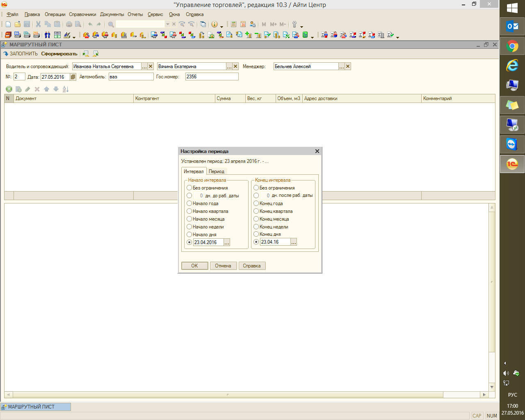
Task: Click the sort rows icon above table
Action: pyautogui.click(x=65, y=89)
